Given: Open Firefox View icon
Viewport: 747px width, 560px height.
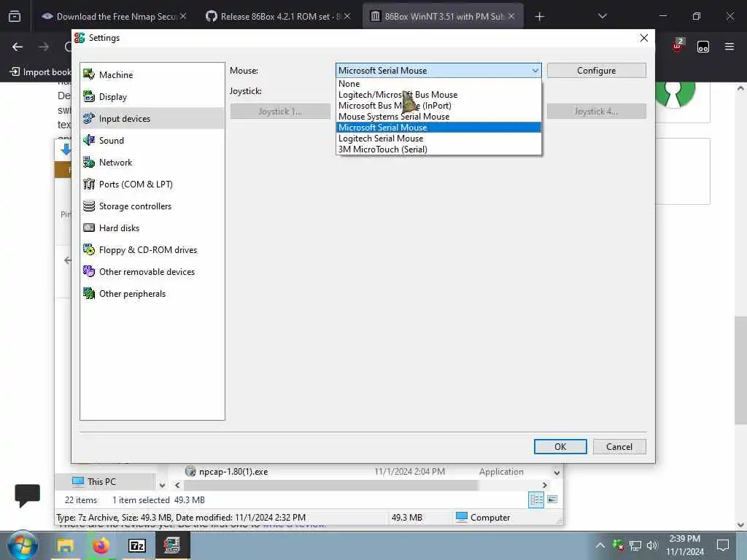Looking at the screenshot, I should pos(15,17).
